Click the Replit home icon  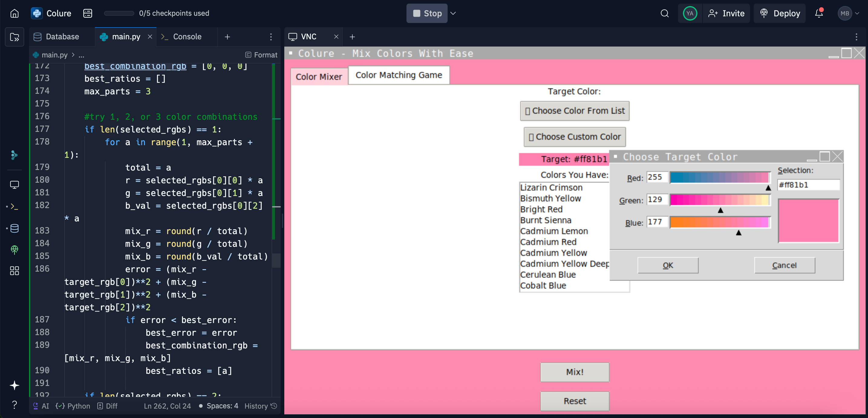15,13
